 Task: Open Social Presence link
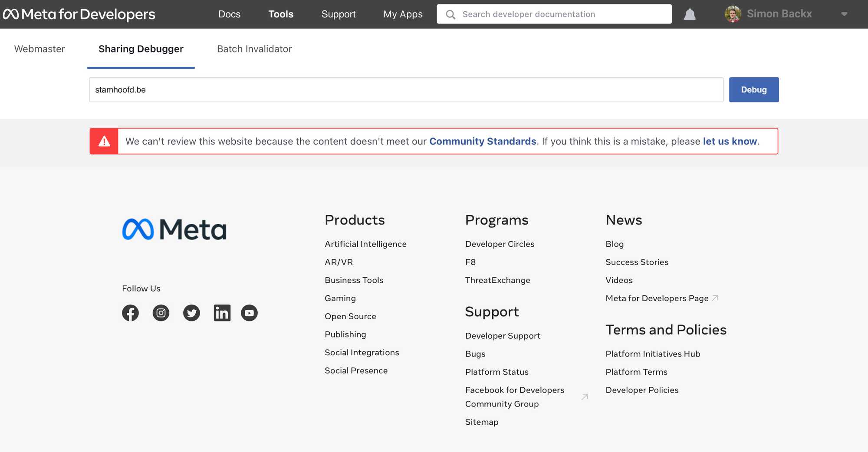[x=356, y=370]
